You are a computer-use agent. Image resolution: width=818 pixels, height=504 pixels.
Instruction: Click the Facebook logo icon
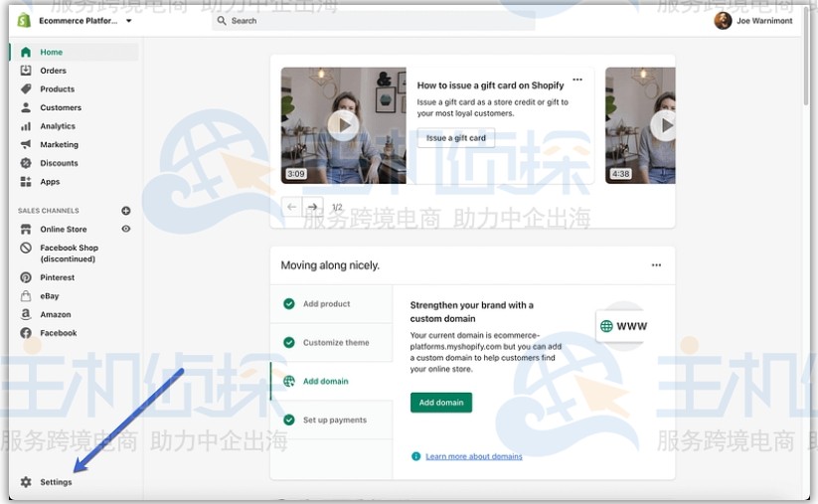(26, 333)
